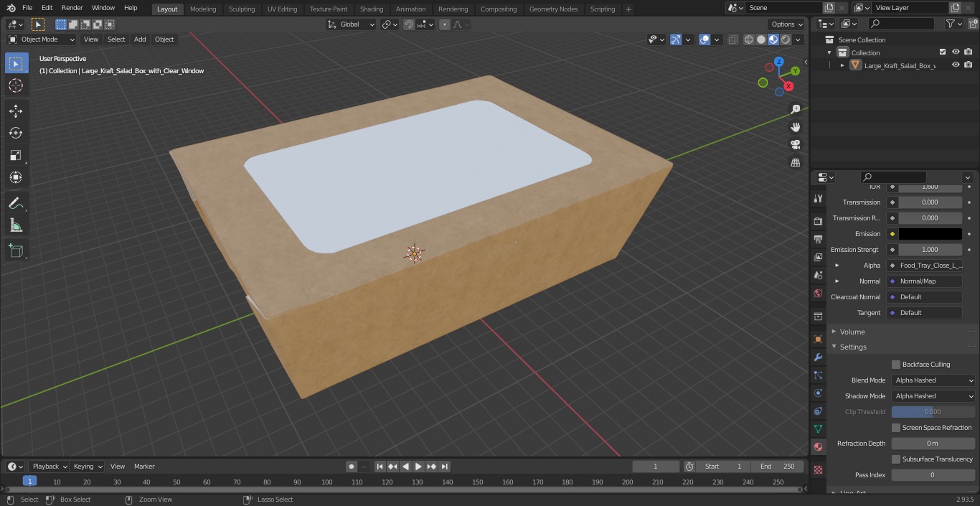Open Object Mode dropdown
Screen dimensions: 980x506
point(42,39)
